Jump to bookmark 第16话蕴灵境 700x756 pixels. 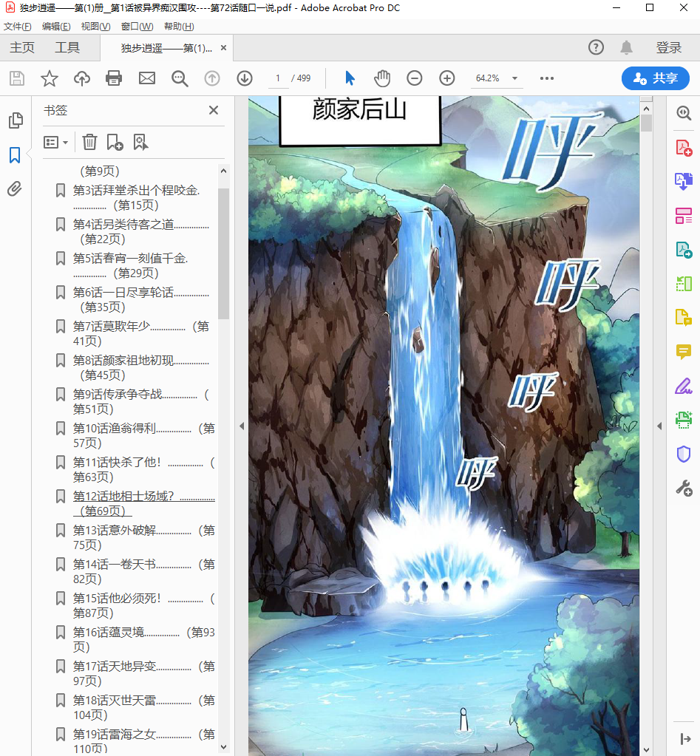(143, 639)
